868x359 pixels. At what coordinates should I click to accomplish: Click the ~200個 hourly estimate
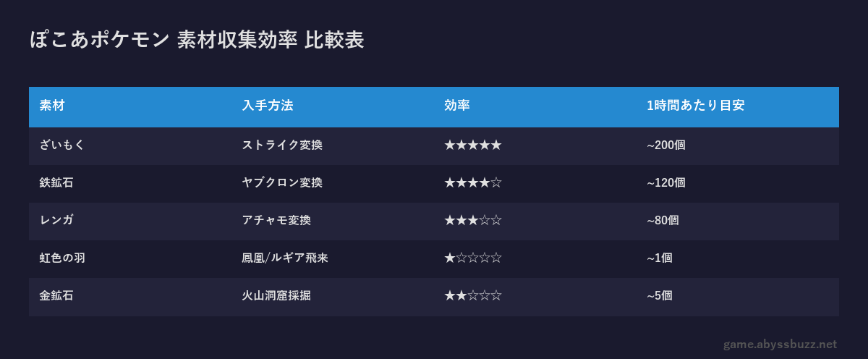click(665, 145)
